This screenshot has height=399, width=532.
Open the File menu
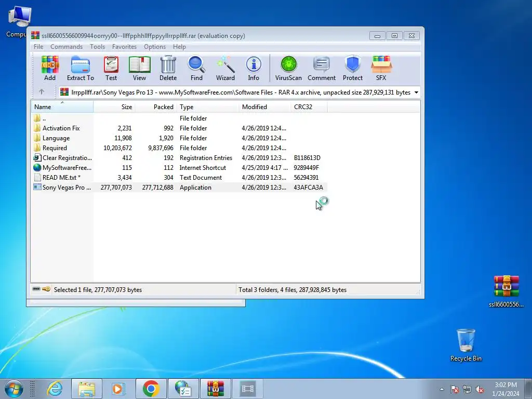click(38, 46)
